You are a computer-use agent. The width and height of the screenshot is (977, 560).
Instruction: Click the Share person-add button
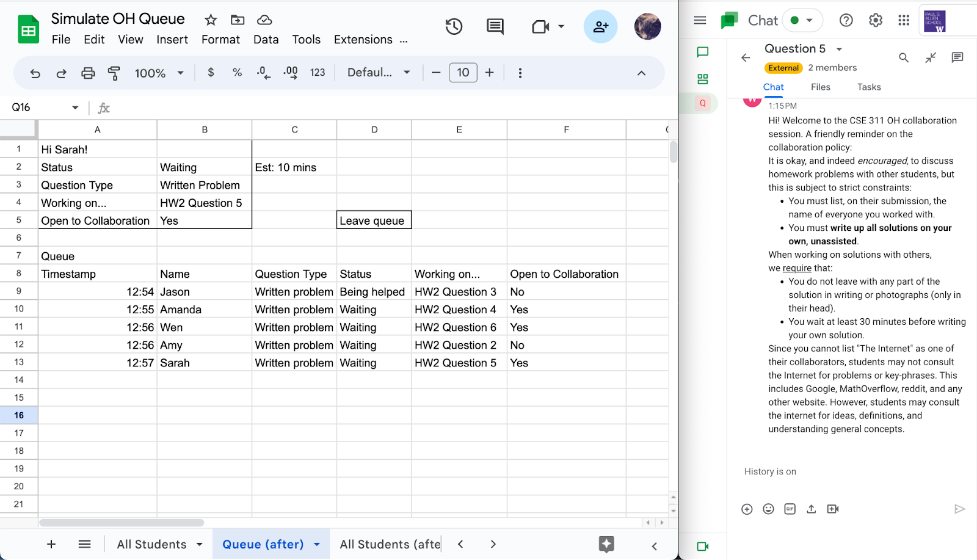pos(601,27)
